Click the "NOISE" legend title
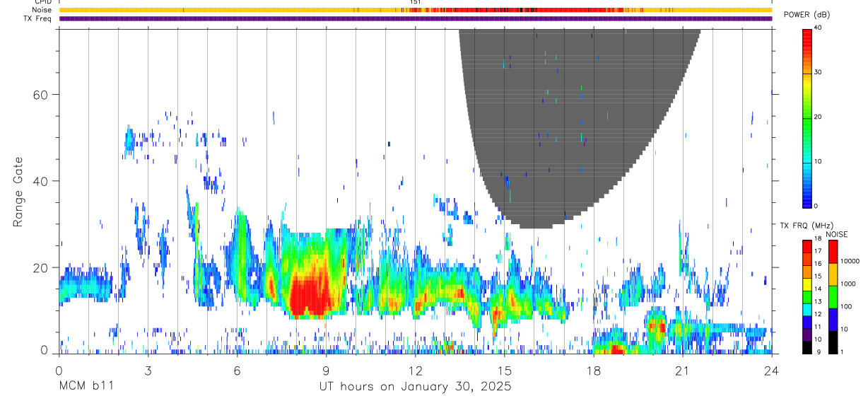The image size is (868, 401). [x=836, y=234]
